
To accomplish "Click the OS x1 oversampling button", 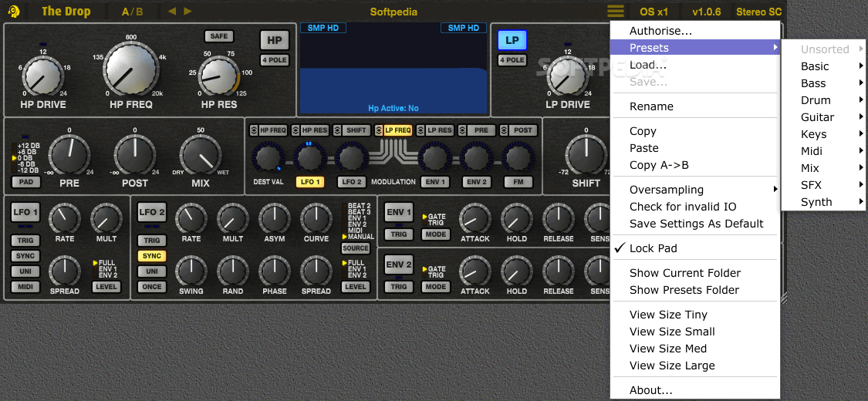I will 654,12.
